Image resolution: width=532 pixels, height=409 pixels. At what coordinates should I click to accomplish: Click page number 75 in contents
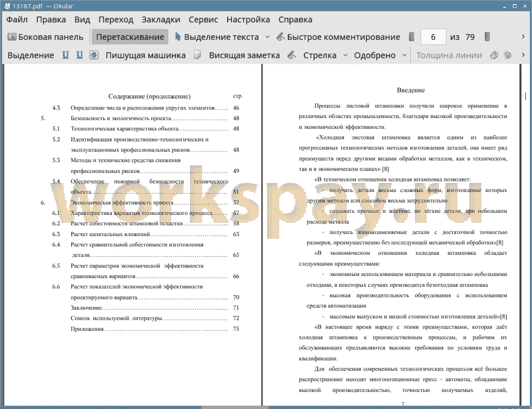coord(236,329)
